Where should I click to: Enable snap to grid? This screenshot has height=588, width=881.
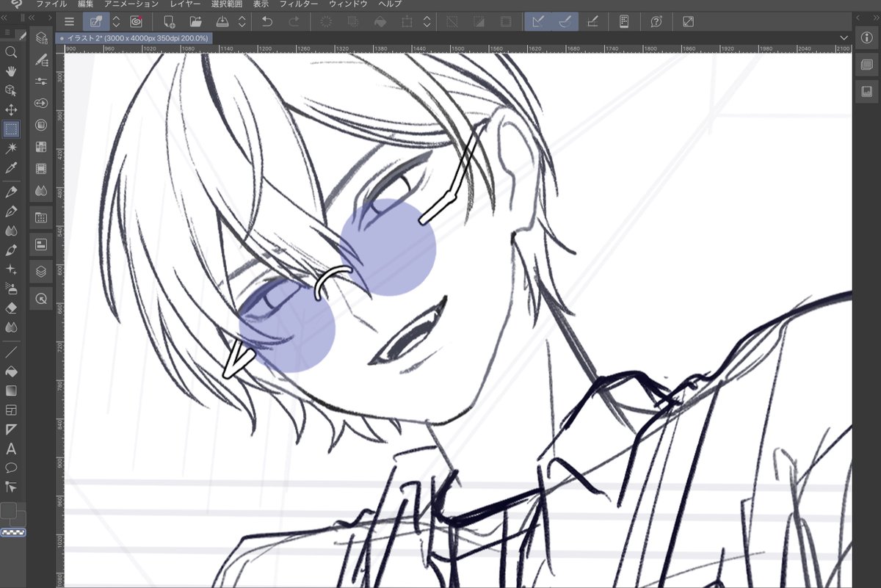[593, 21]
